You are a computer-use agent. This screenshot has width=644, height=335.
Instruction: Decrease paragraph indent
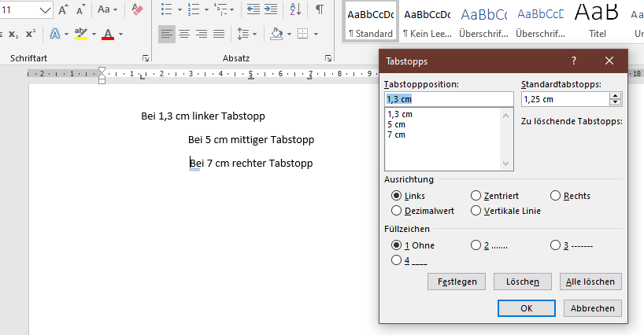[253, 9]
